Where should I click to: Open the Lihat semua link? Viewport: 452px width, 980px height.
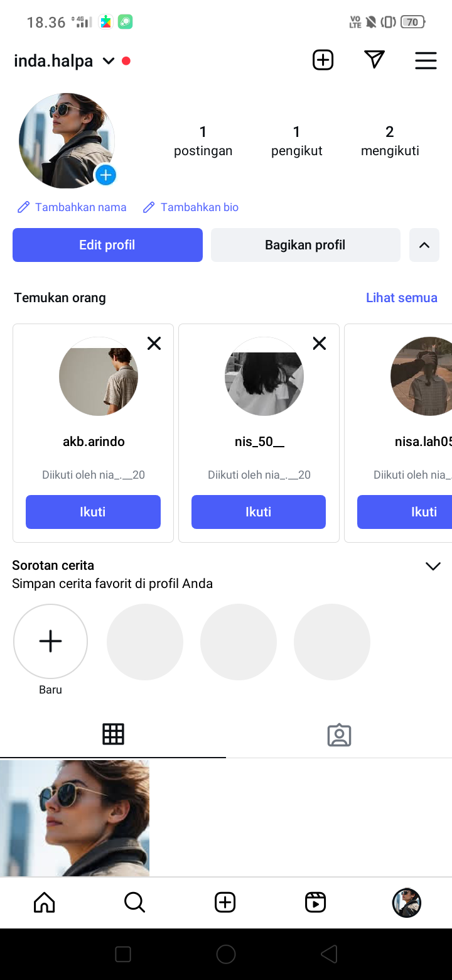click(x=401, y=298)
